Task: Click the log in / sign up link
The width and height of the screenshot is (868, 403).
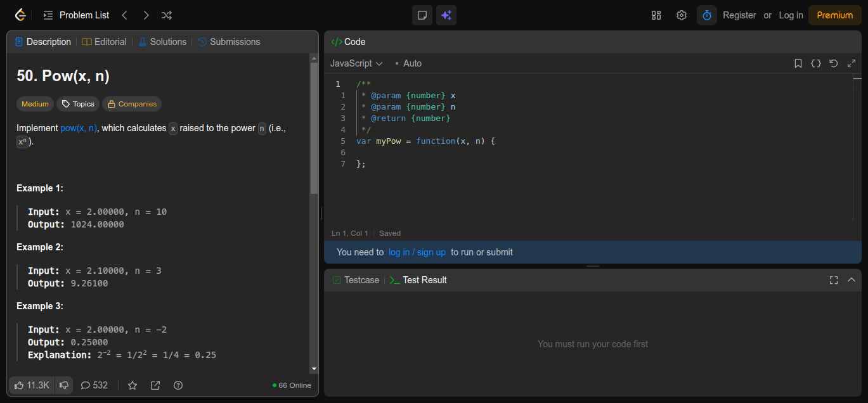Action: click(x=417, y=252)
